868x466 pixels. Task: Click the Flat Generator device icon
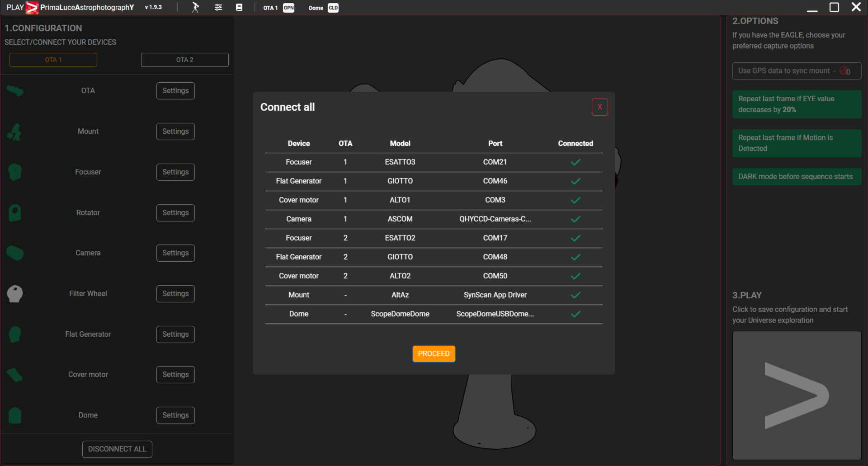pyautogui.click(x=15, y=334)
